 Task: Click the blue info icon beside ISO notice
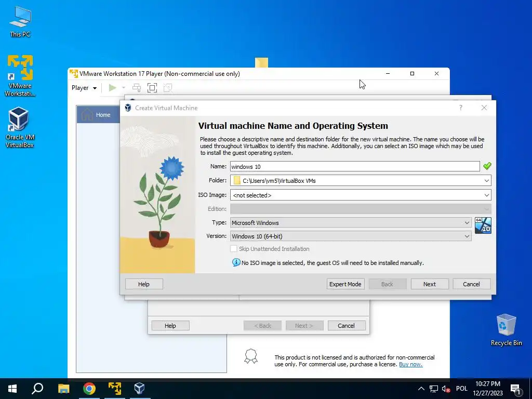(x=236, y=262)
